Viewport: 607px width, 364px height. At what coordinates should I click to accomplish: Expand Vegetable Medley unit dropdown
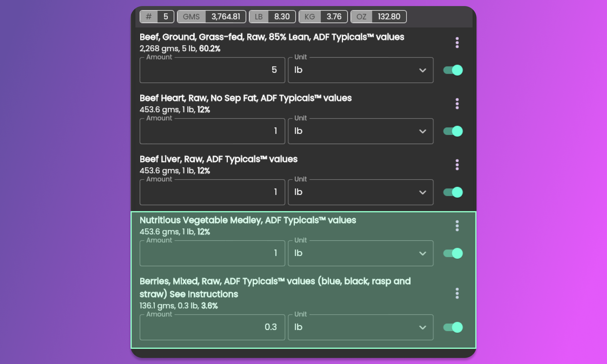[x=360, y=253]
